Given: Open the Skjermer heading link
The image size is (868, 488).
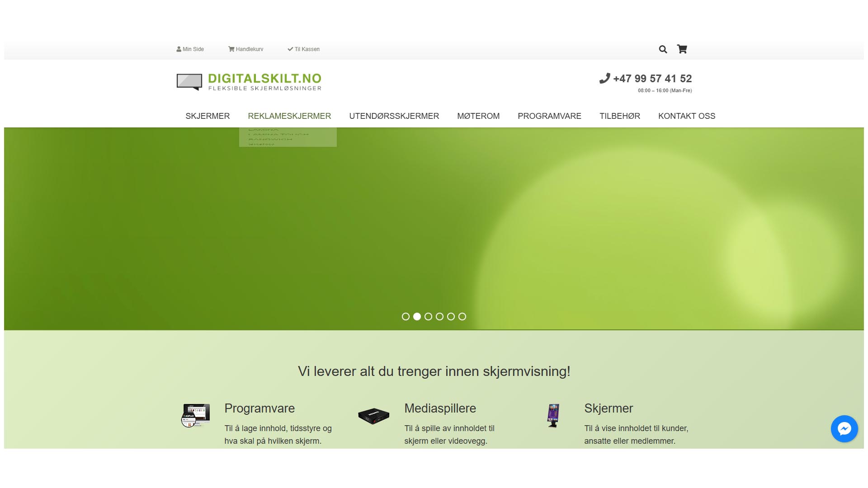Looking at the screenshot, I should (609, 408).
